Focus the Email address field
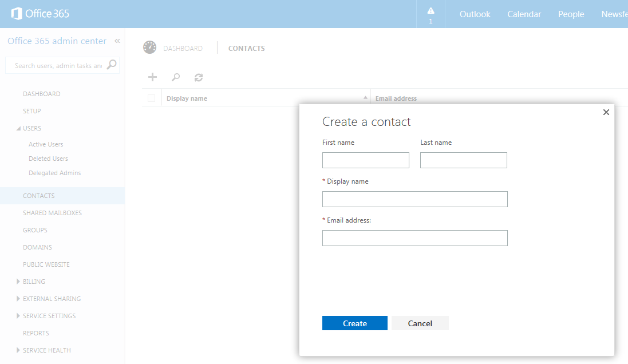This screenshot has width=628, height=364. (415, 238)
